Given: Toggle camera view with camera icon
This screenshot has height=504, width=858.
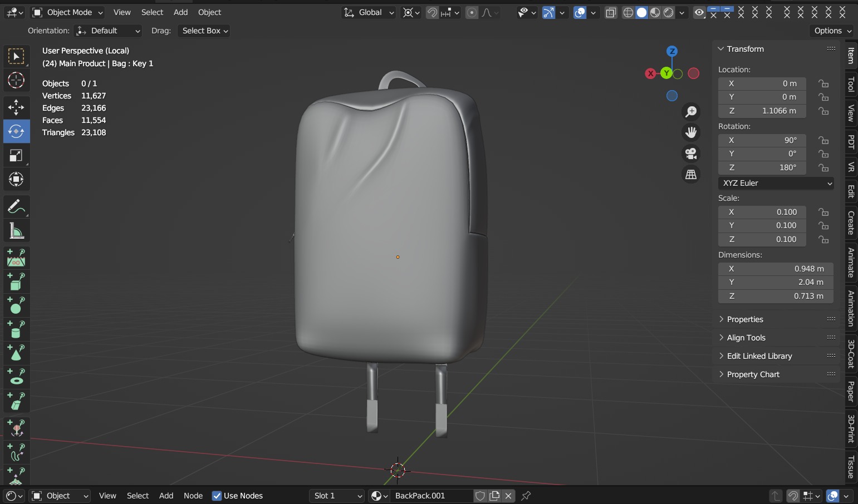Looking at the screenshot, I should 691,154.
